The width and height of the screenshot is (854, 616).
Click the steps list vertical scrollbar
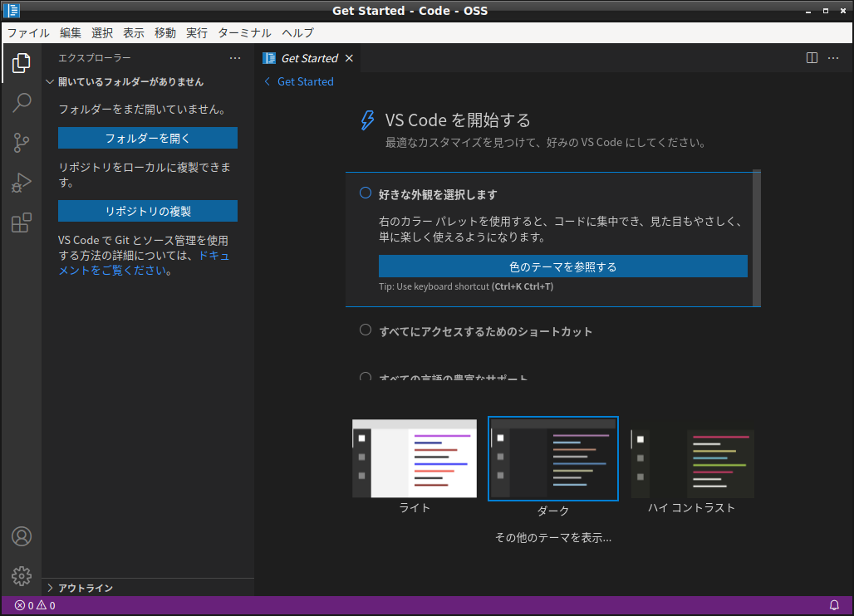[x=757, y=238]
